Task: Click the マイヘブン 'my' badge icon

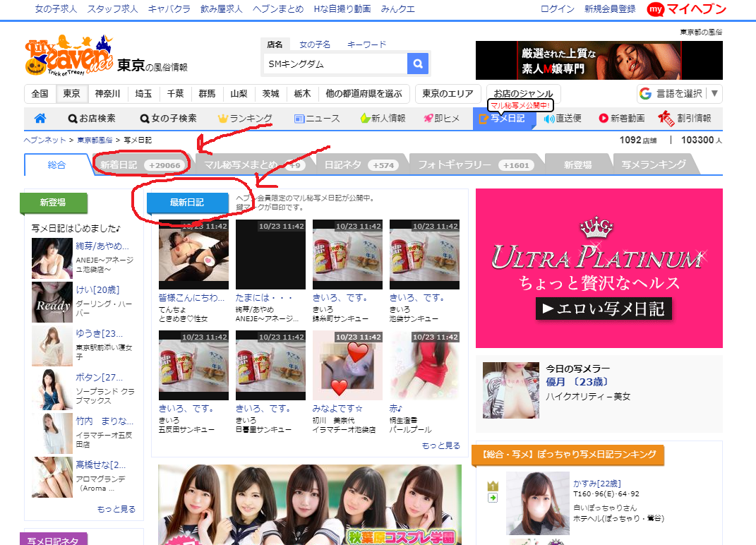Action: (656, 8)
